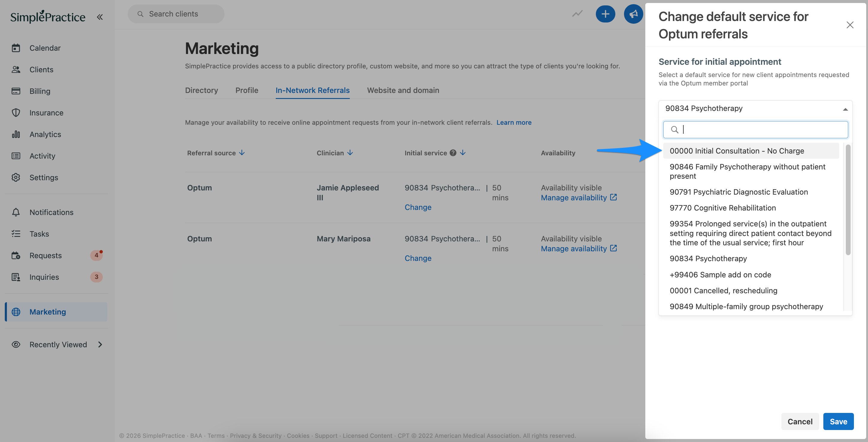Open the Billing section
This screenshot has height=442, width=868.
[x=40, y=91]
